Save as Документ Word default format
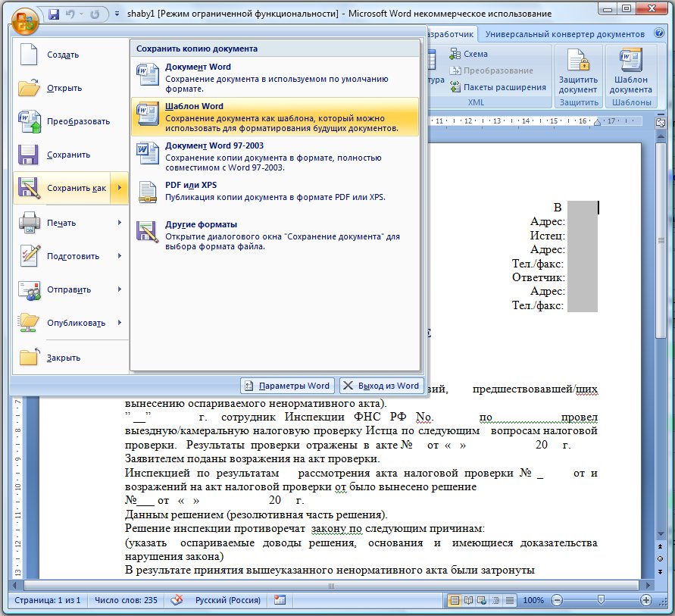 point(275,77)
